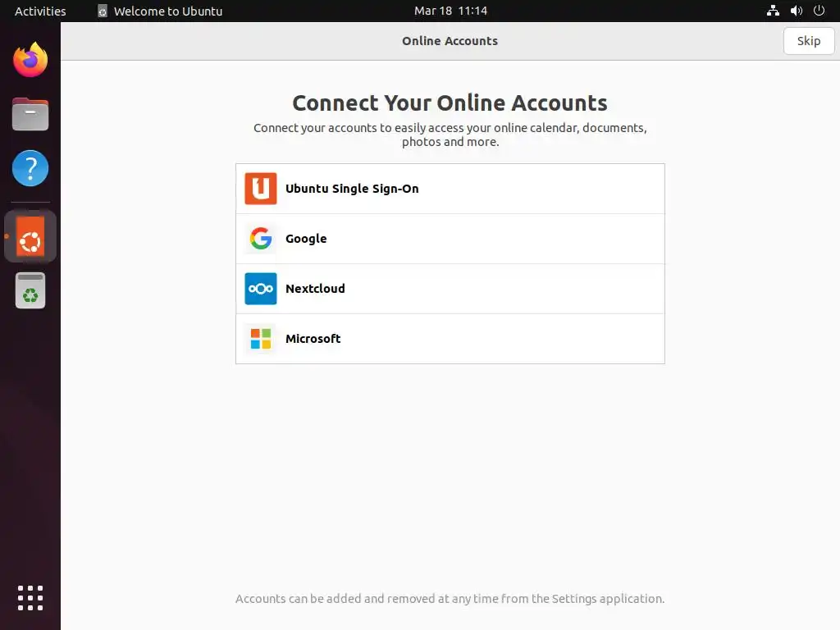Connect a Google account
Image resolution: width=840 pixels, height=630 pixels.
[x=450, y=239]
